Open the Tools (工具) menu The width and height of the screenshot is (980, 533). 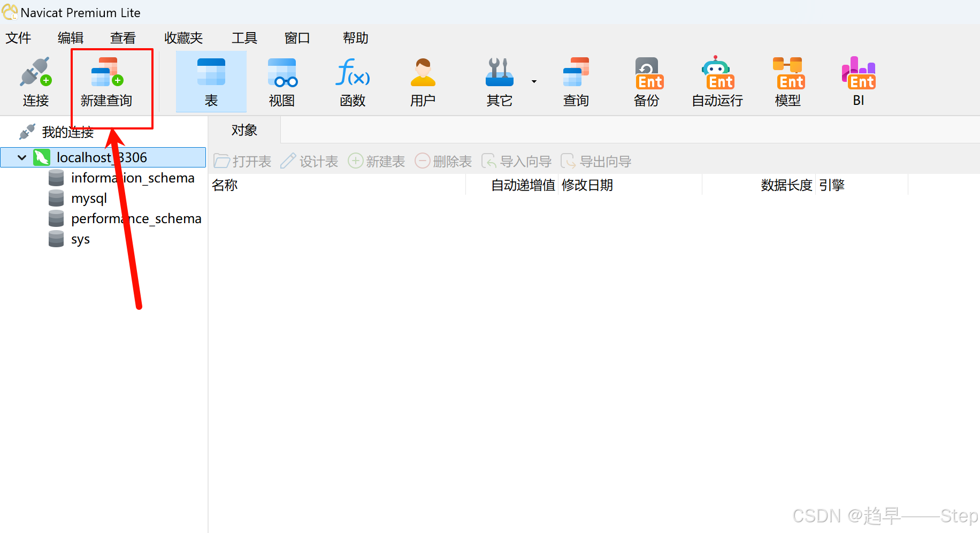point(244,38)
